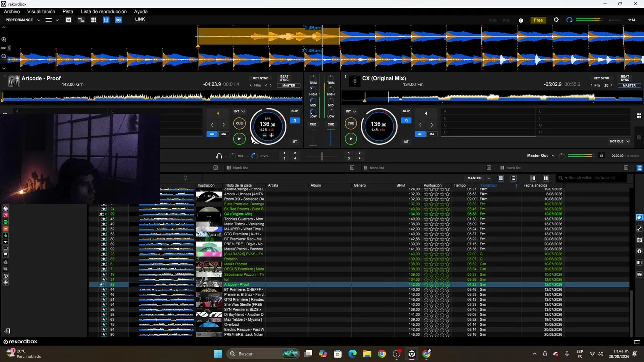Open the Visualización menu
The image size is (644, 362).
41,11
